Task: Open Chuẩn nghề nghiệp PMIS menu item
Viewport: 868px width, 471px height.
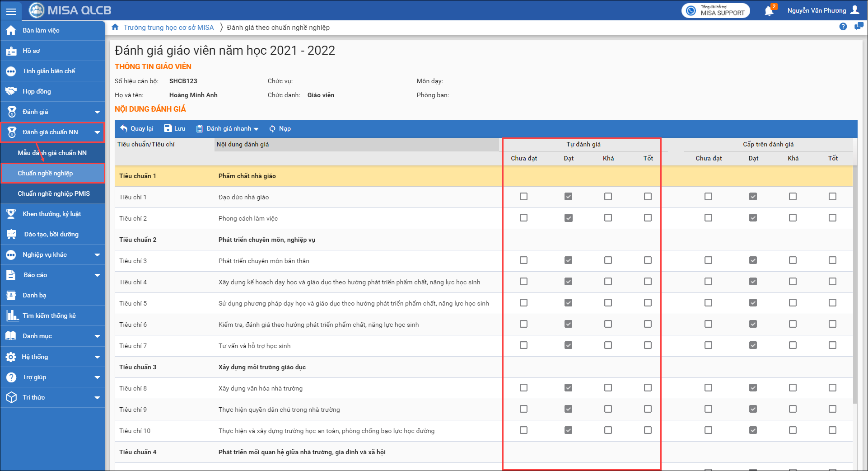Action: (54, 193)
